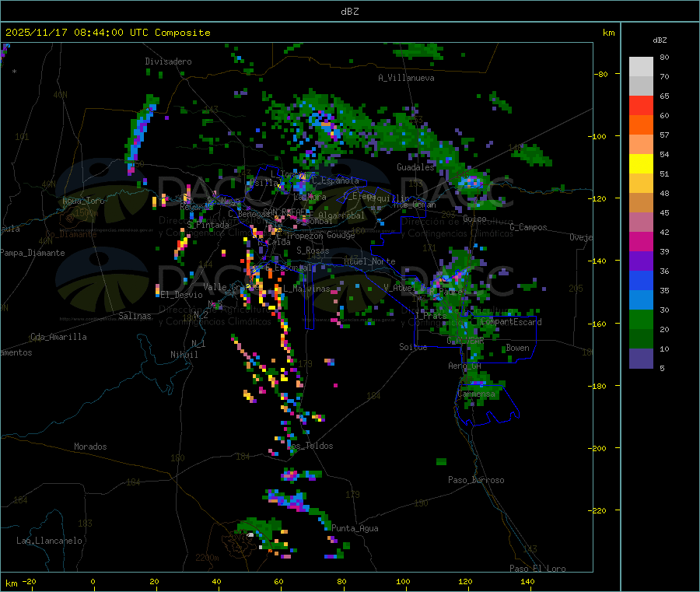The width and height of the screenshot is (700, 592).
Task: Select the red 65 dBZ legend swatch
Action: point(641,106)
